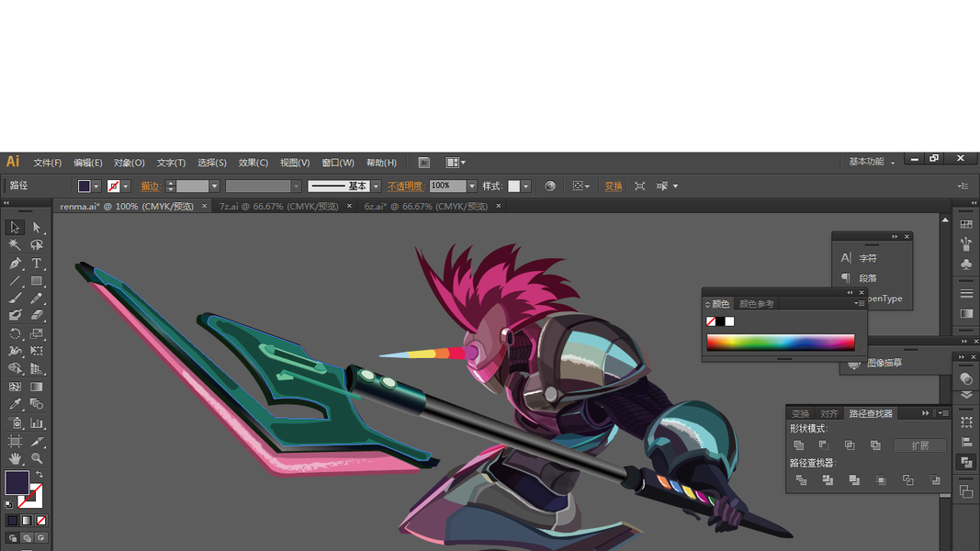
Task: Select the Artboard tool
Action: tap(15, 441)
